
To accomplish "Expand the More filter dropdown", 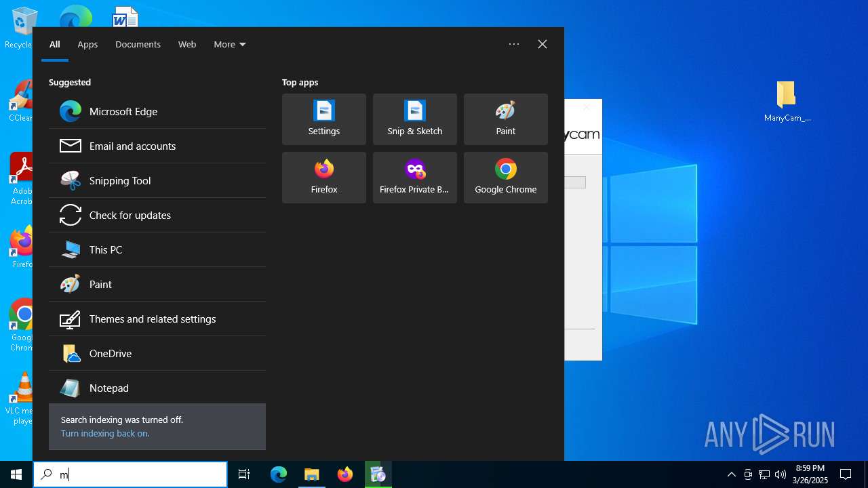I will tap(230, 44).
